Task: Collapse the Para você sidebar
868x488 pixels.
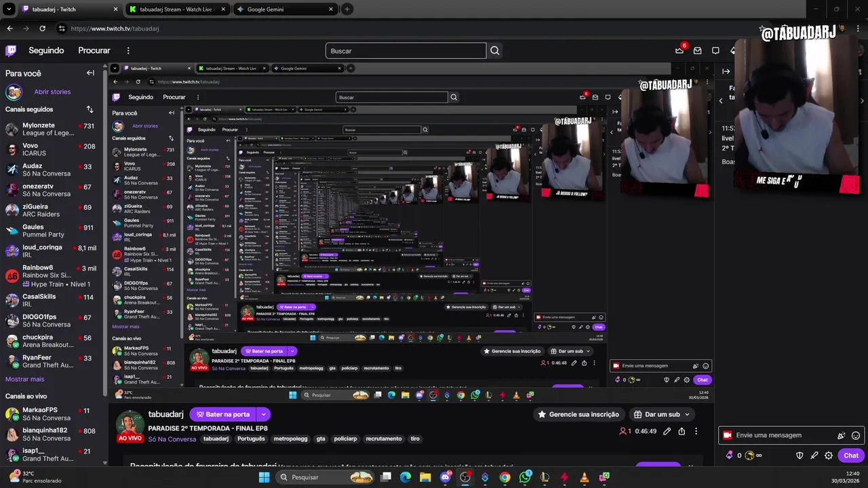Action: point(90,73)
